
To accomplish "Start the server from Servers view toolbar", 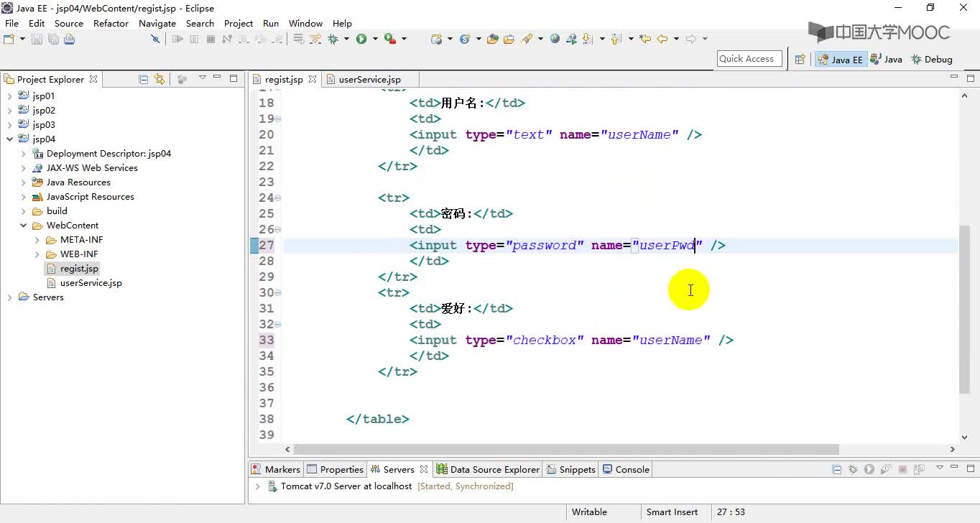I will (869, 469).
